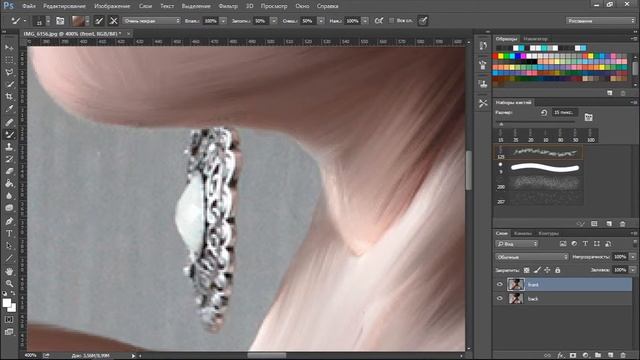Screen dimensions: 640x360
Task: Link layers using the chain icon
Action: tap(548, 356)
